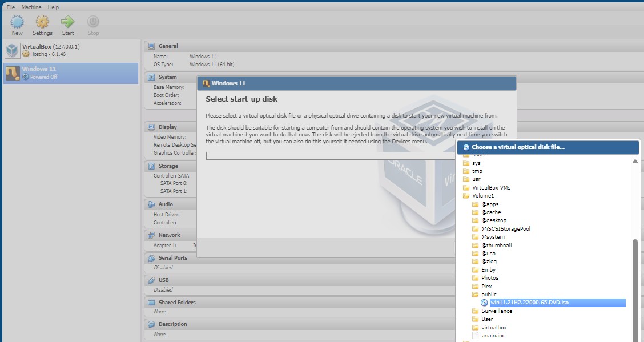
Task: Select the usr folder in file browser
Action: [x=476, y=179]
